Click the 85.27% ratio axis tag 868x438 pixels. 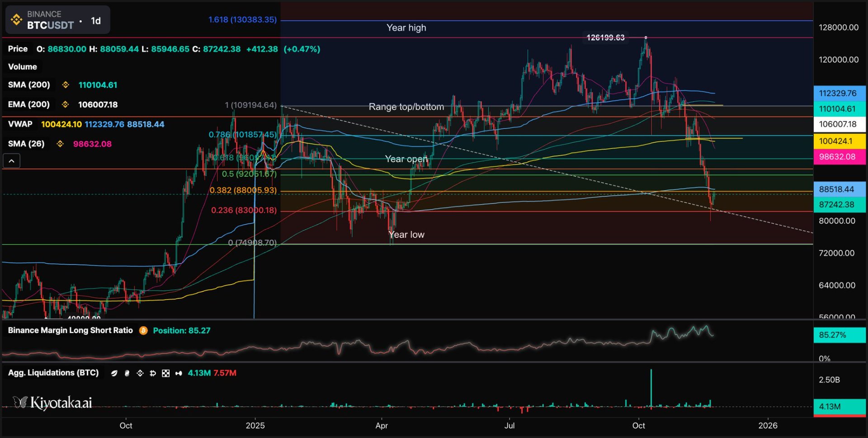click(x=840, y=335)
